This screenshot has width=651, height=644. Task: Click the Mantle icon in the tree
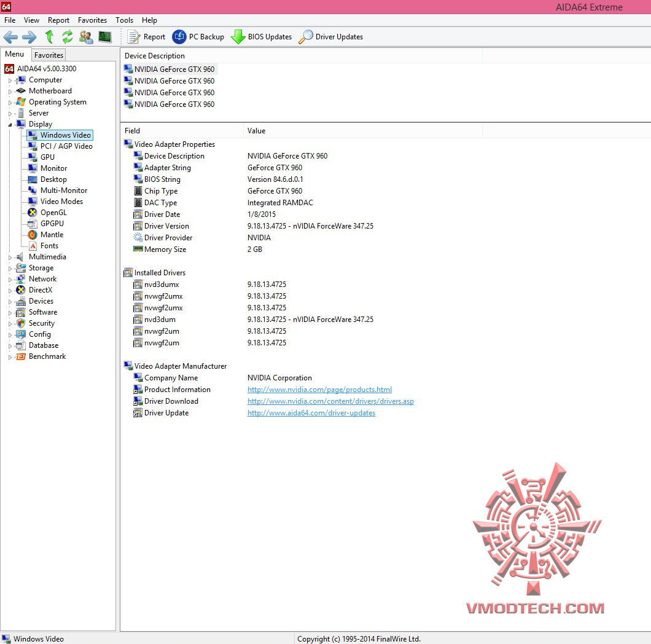[33, 235]
